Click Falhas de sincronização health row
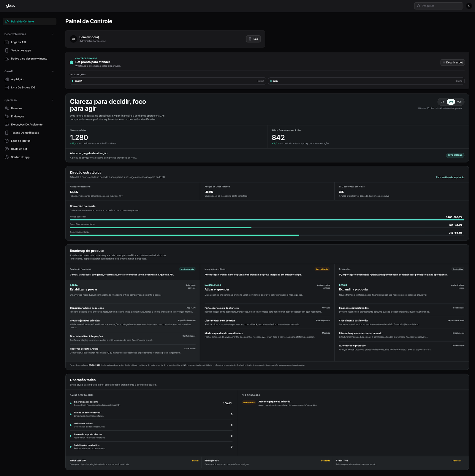475x476 pixels. 151,414
